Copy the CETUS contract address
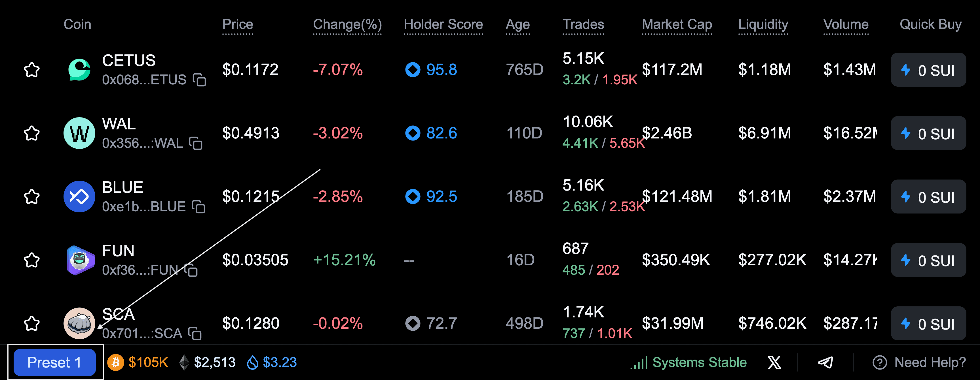Screen dimensions: 980x380 199,80
